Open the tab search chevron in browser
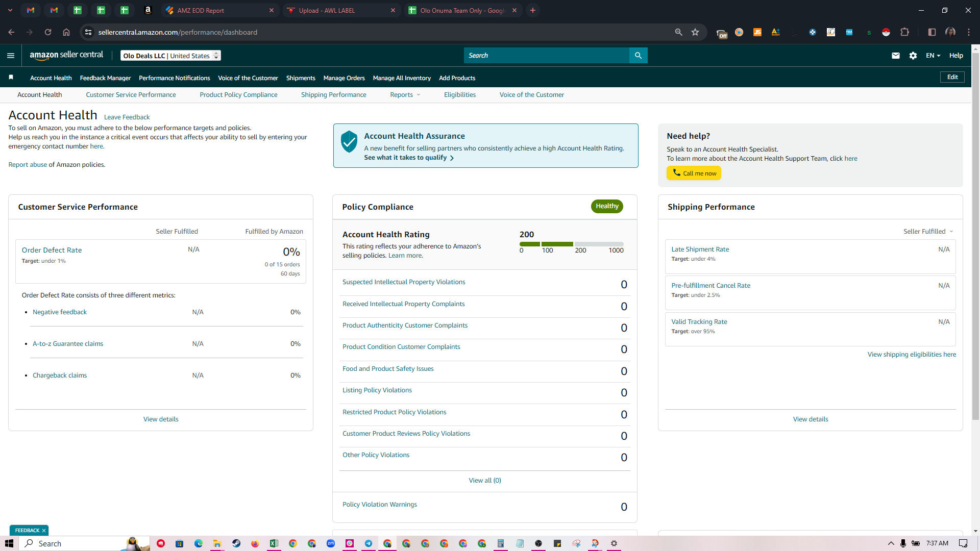980x551 pixels. [x=10, y=10]
